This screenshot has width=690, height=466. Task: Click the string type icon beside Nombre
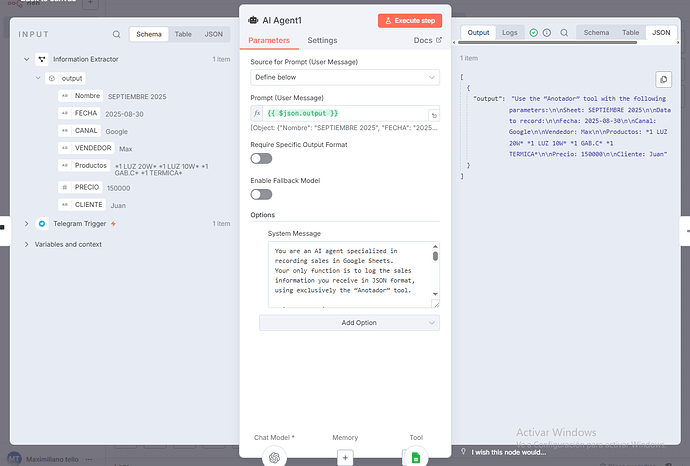point(65,96)
